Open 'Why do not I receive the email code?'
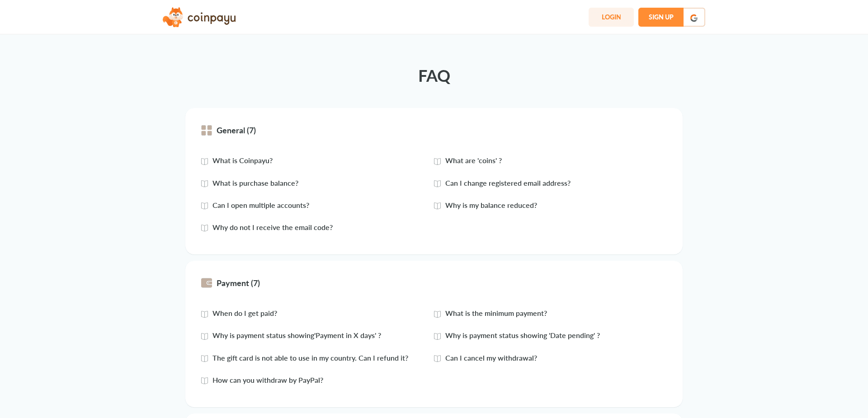Viewport: 868px width, 418px height. (272, 228)
